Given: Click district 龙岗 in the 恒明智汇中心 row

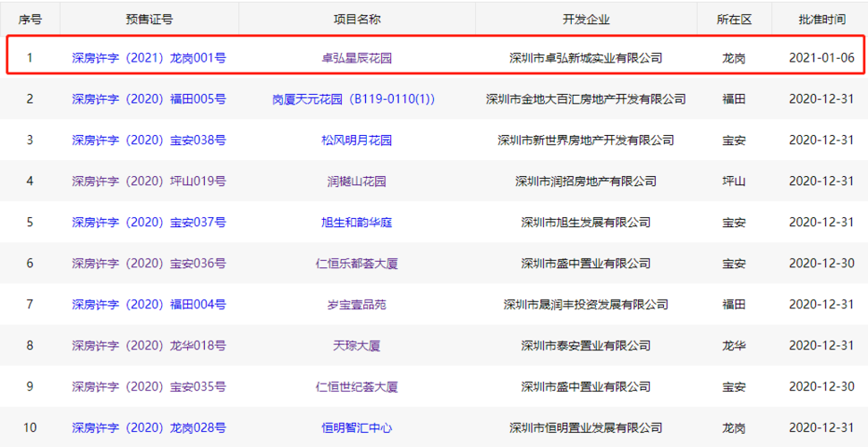Looking at the screenshot, I should click(x=734, y=427).
